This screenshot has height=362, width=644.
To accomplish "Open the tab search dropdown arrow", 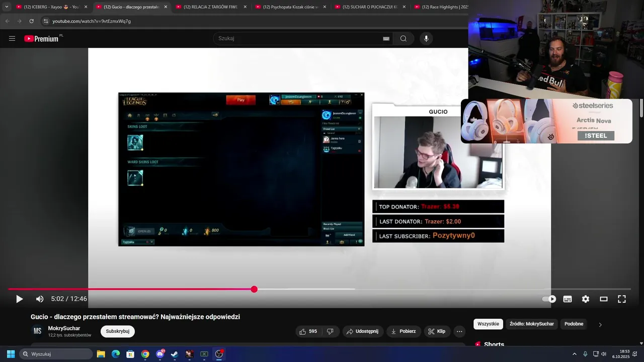I will click(x=7, y=7).
